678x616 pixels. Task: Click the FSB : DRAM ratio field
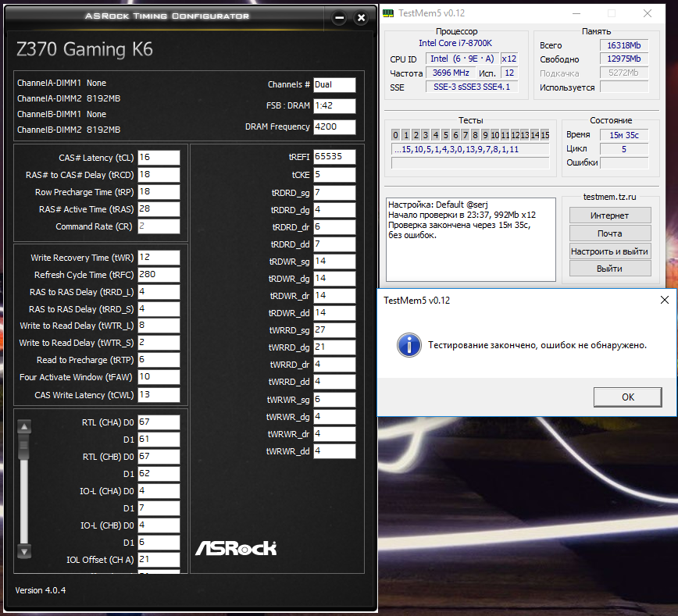[x=334, y=106]
